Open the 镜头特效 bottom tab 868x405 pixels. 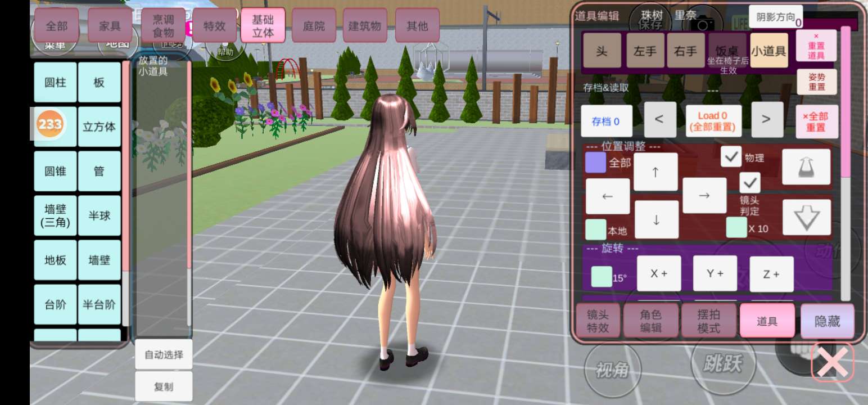(598, 321)
